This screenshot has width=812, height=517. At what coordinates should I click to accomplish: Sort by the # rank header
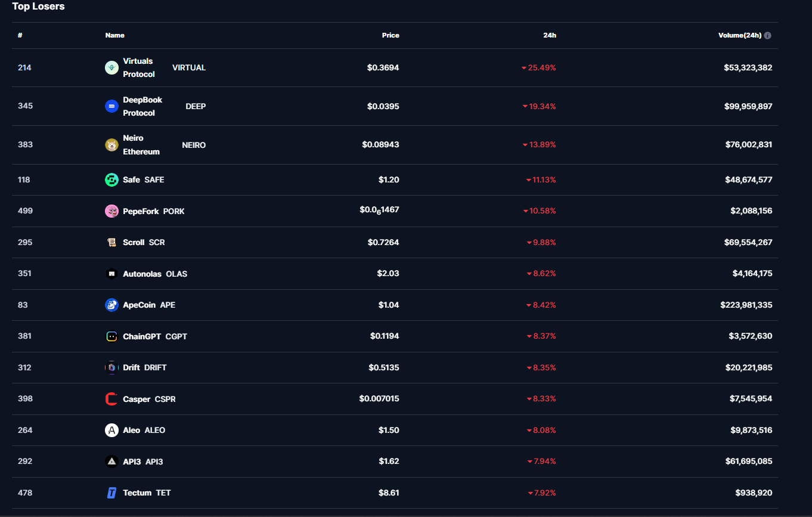tap(20, 36)
